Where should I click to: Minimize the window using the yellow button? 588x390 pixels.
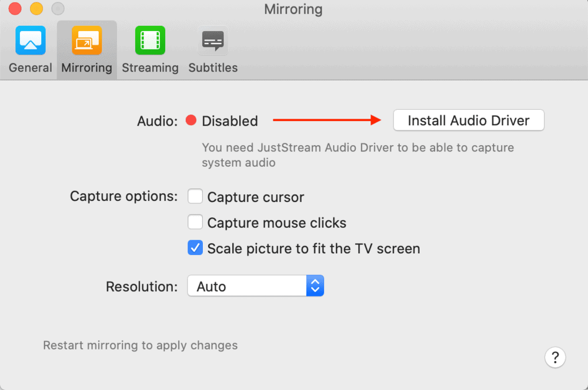[x=36, y=9]
